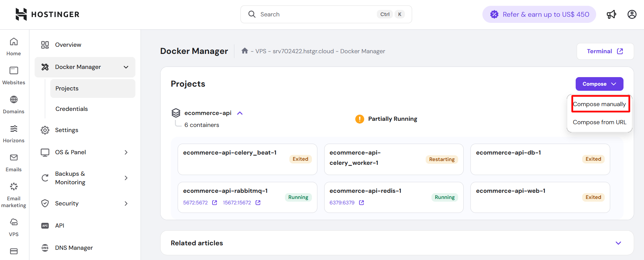Open announcements megaphone icon
This screenshot has width=644, height=260.
[x=611, y=14]
